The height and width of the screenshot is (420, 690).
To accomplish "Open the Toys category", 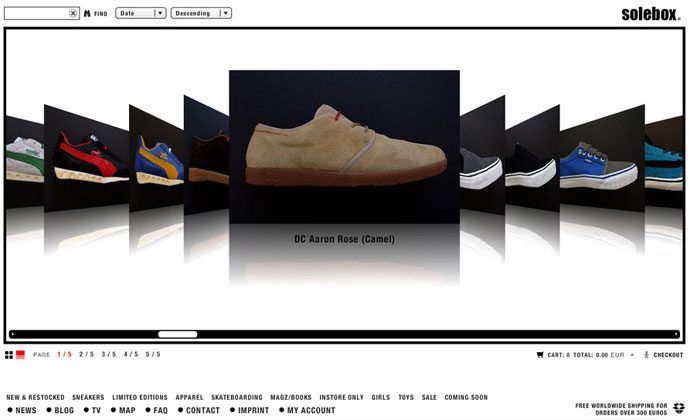I will 406,397.
